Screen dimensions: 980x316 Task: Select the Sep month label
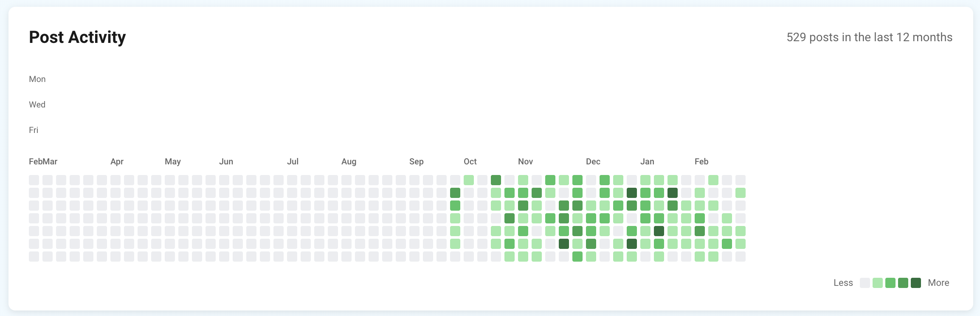(x=417, y=161)
